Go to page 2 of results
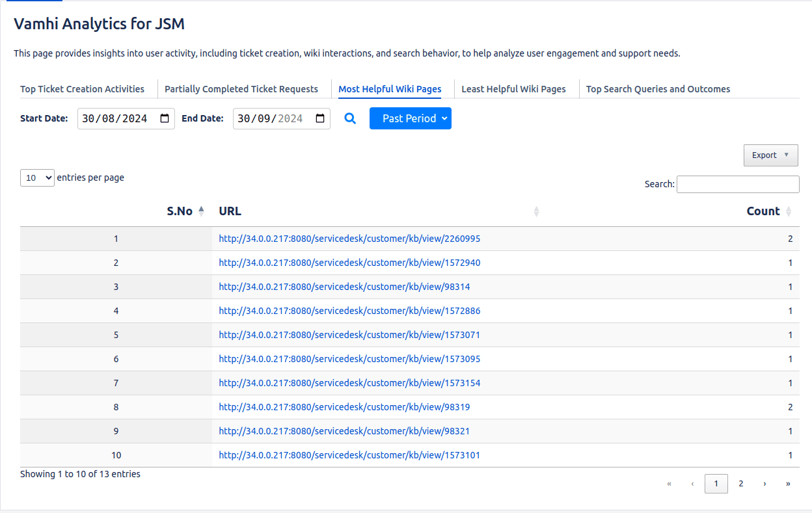812x513 pixels. point(740,484)
